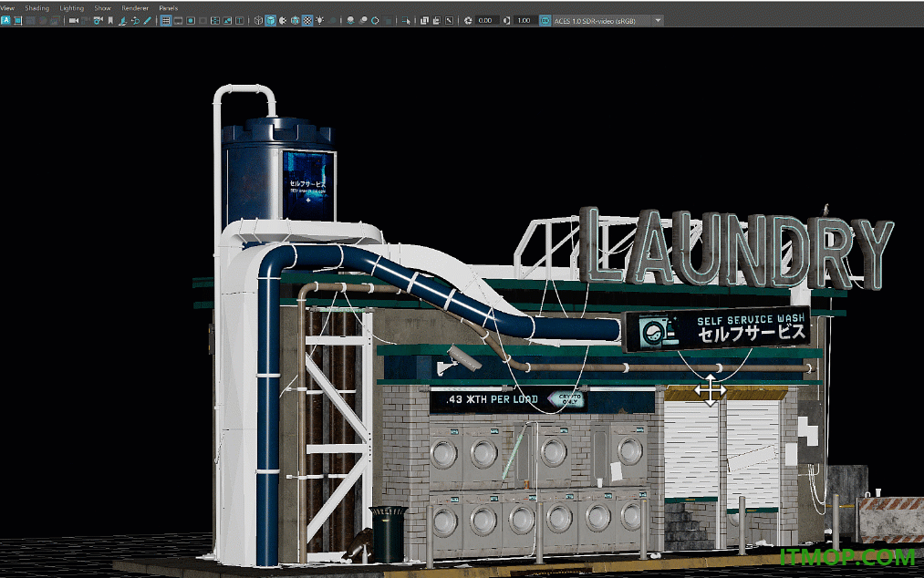Click the view transform dropdown arrow

[x=659, y=21]
